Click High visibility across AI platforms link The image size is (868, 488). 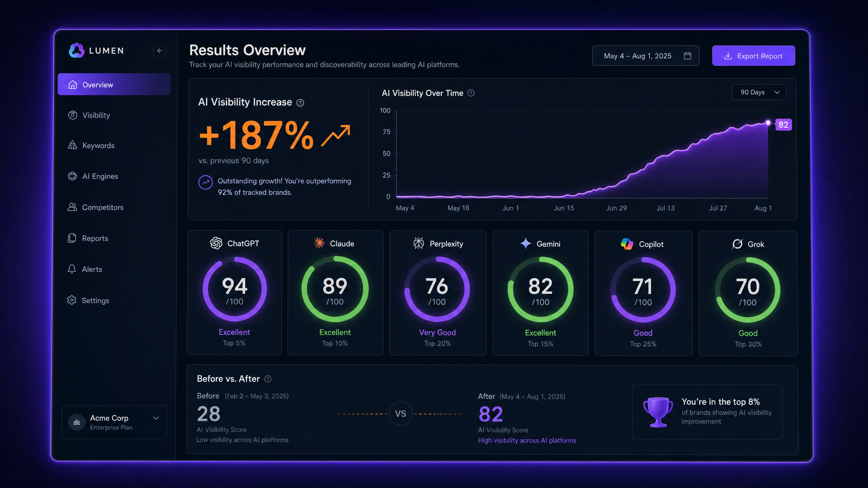click(527, 440)
